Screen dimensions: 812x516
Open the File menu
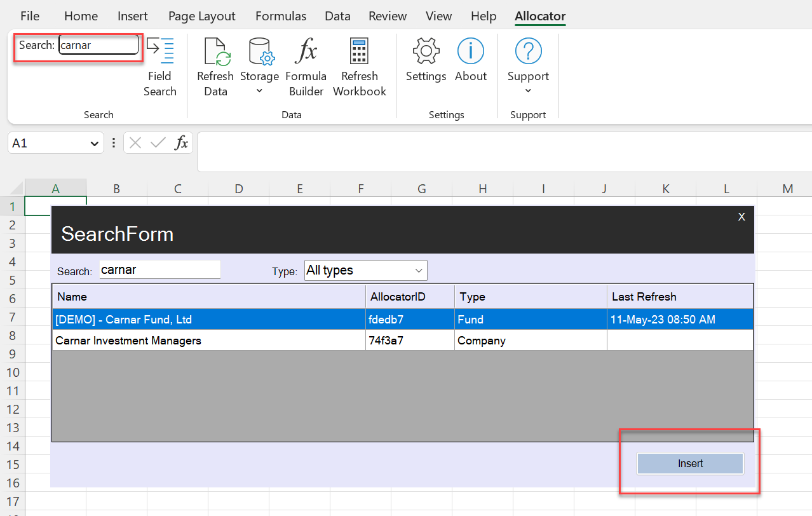[30, 16]
